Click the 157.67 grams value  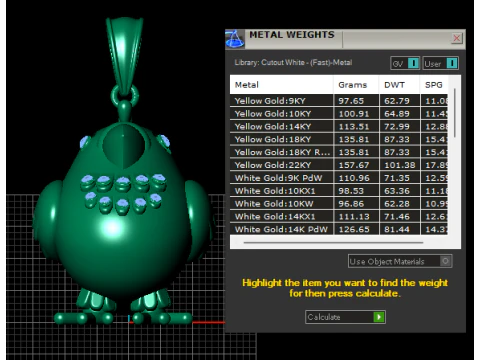[x=354, y=165]
